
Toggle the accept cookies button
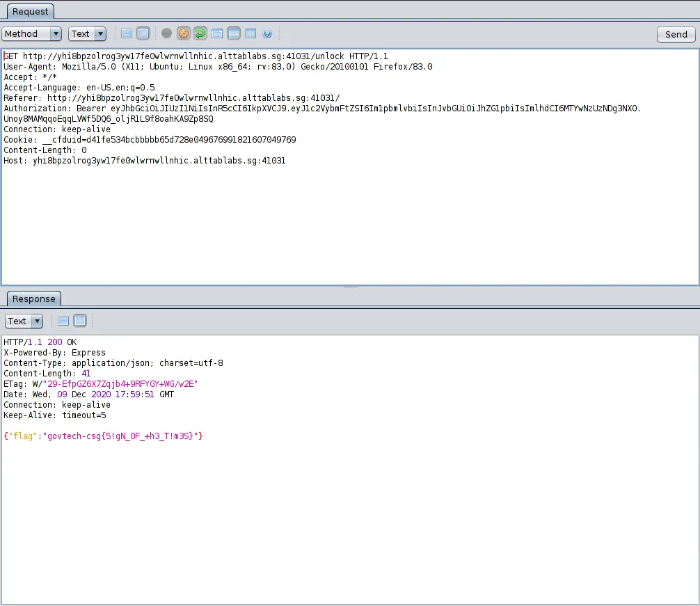pos(184,33)
